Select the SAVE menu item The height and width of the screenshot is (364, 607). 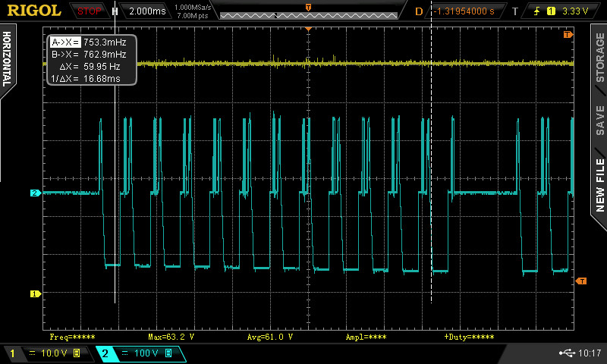point(599,120)
